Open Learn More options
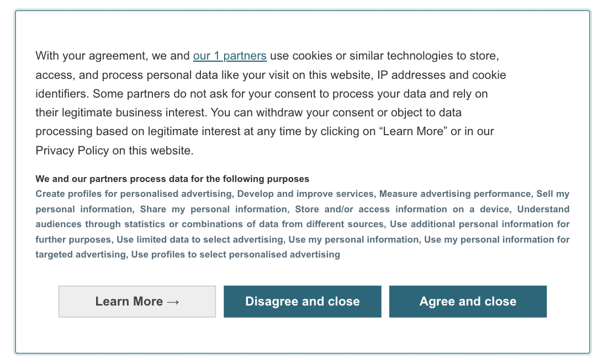This screenshot has width=603, height=364. pyautogui.click(x=136, y=301)
